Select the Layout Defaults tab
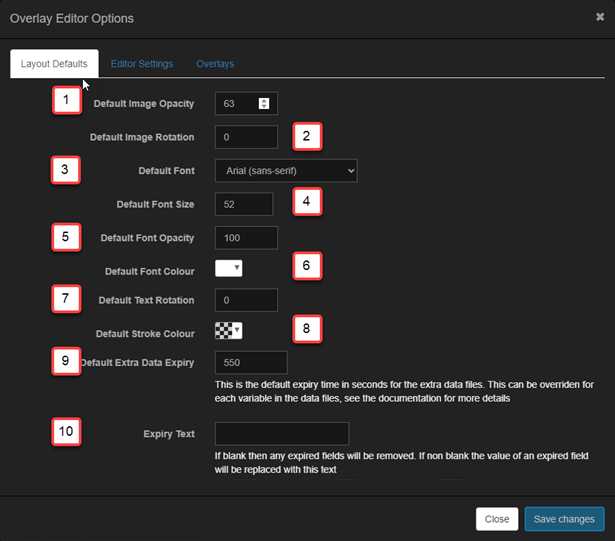The width and height of the screenshot is (615, 541). click(x=54, y=64)
